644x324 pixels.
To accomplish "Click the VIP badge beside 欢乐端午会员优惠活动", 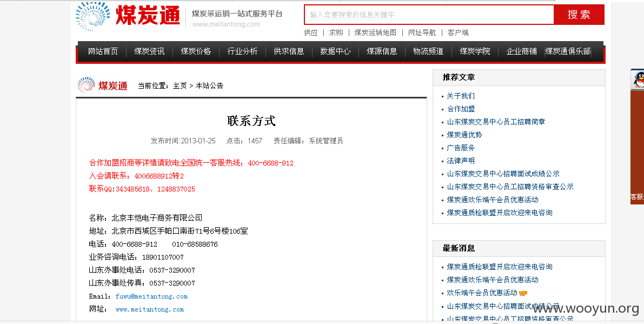I will click(x=523, y=293).
